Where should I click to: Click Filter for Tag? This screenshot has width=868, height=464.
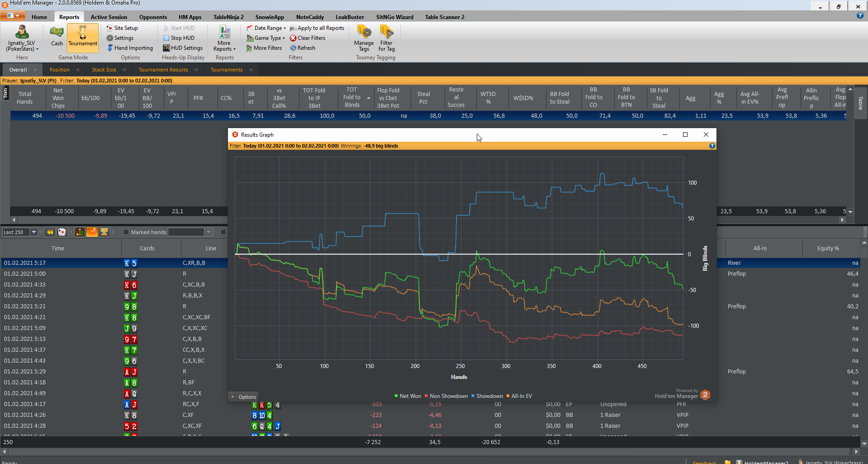(x=387, y=38)
